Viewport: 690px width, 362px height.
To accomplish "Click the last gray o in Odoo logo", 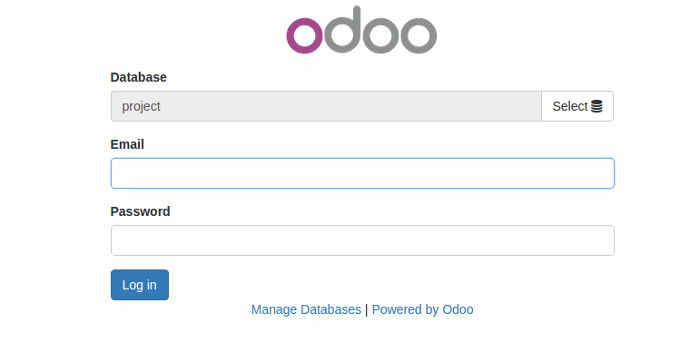I will coord(418,35).
